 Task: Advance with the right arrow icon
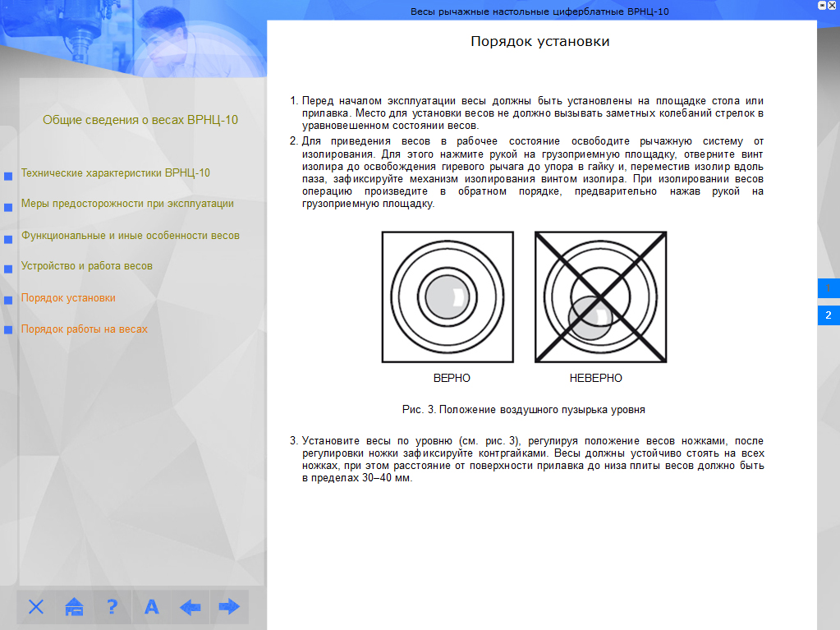[x=228, y=607]
